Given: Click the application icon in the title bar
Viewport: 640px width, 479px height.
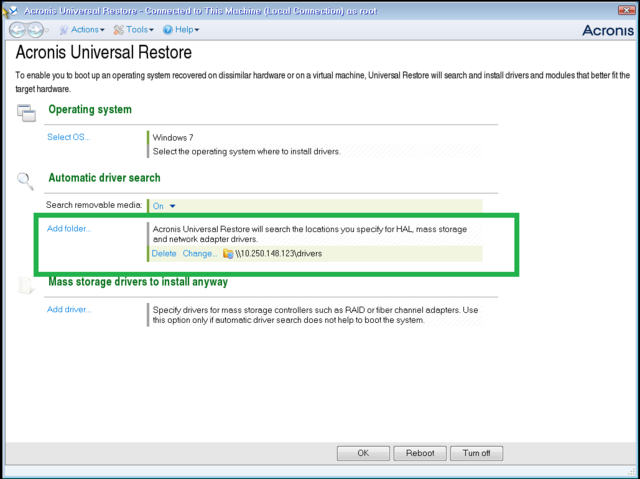Looking at the screenshot, I should click(x=11, y=11).
